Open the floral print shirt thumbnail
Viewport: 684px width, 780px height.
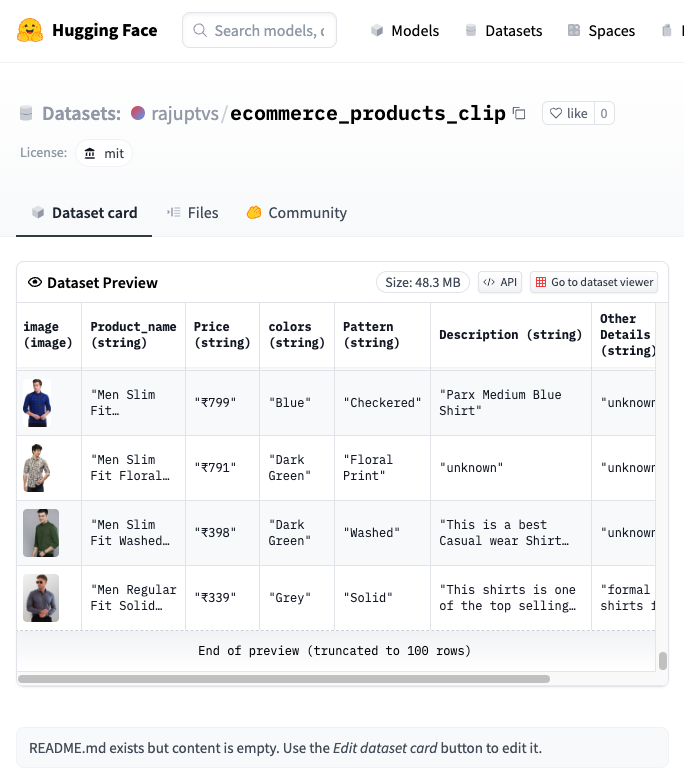click(38, 467)
